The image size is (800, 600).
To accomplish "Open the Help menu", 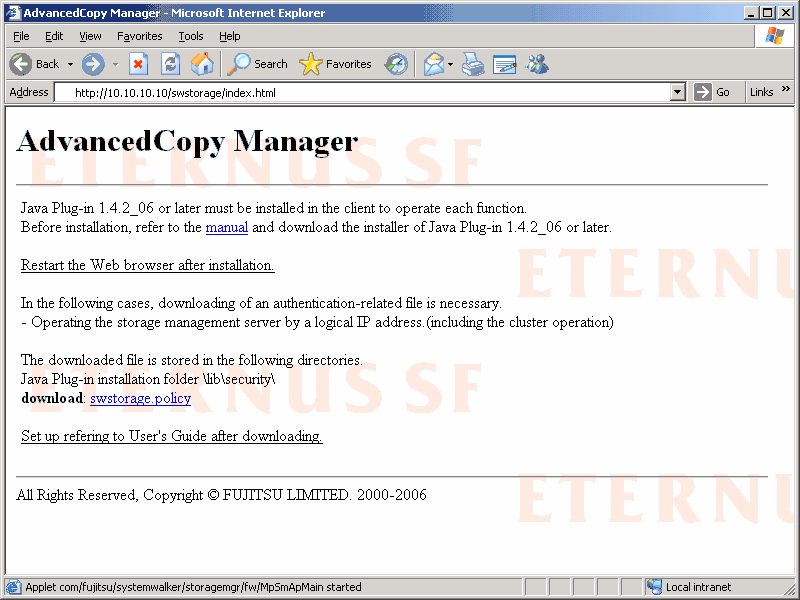I will (230, 36).
